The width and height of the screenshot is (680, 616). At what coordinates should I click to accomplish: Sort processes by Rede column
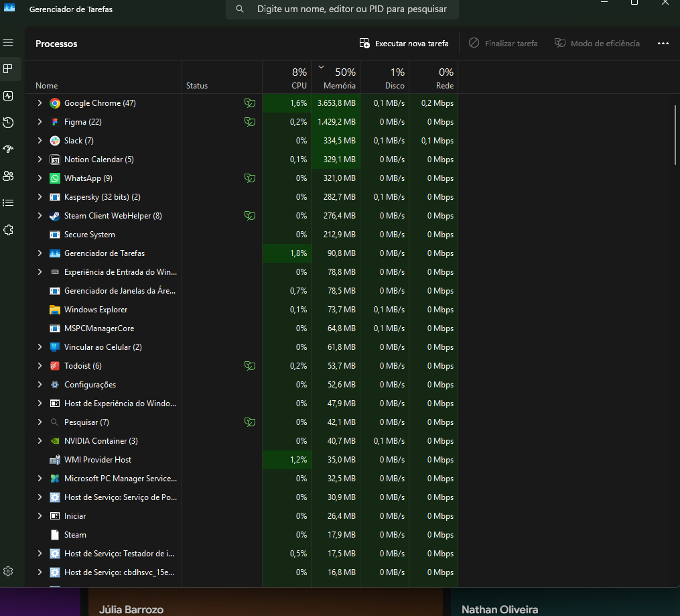[x=433, y=77]
